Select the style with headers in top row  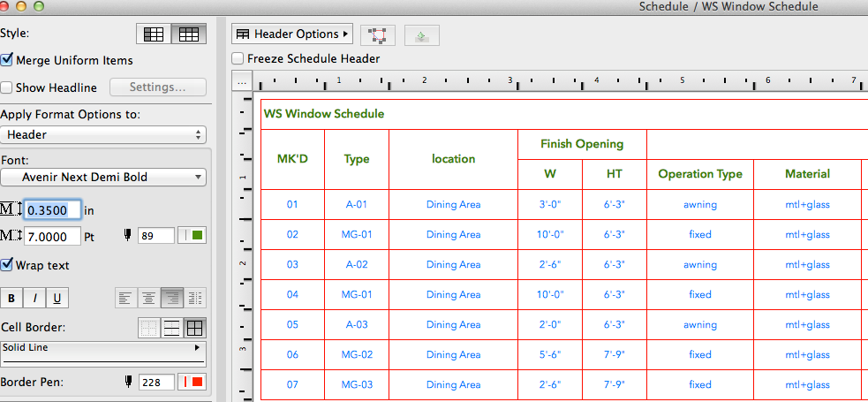pos(189,34)
